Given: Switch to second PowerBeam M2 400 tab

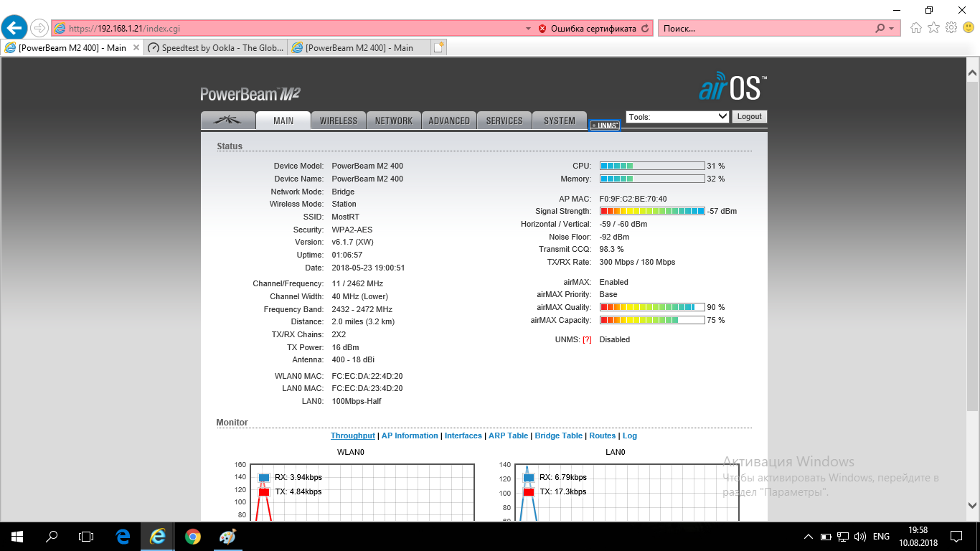Looking at the screenshot, I should (x=359, y=47).
